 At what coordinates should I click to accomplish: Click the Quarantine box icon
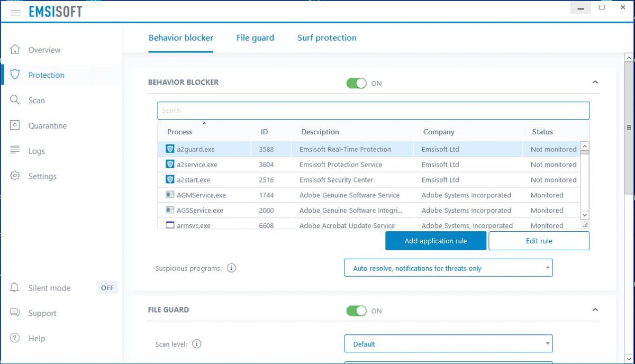15,125
